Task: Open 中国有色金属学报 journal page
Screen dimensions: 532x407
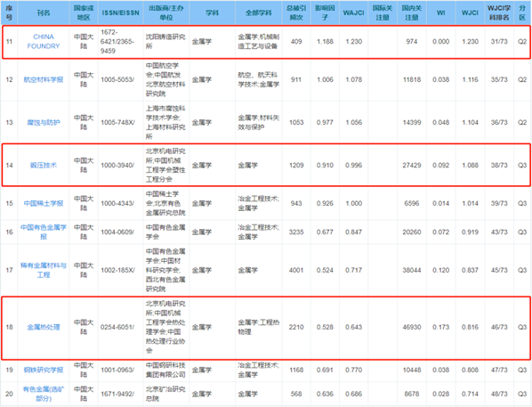Action: click(44, 232)
